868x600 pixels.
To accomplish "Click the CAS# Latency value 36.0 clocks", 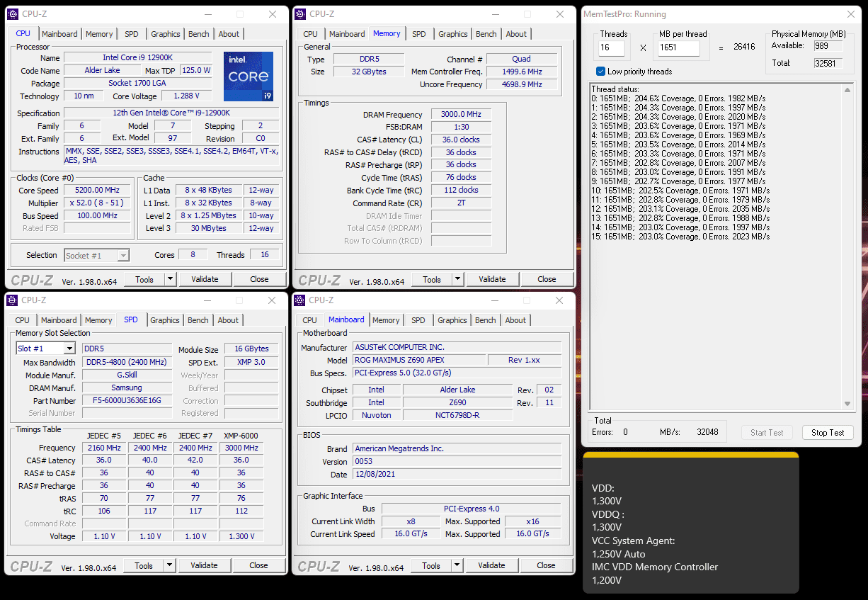I will tap(461, 140).
